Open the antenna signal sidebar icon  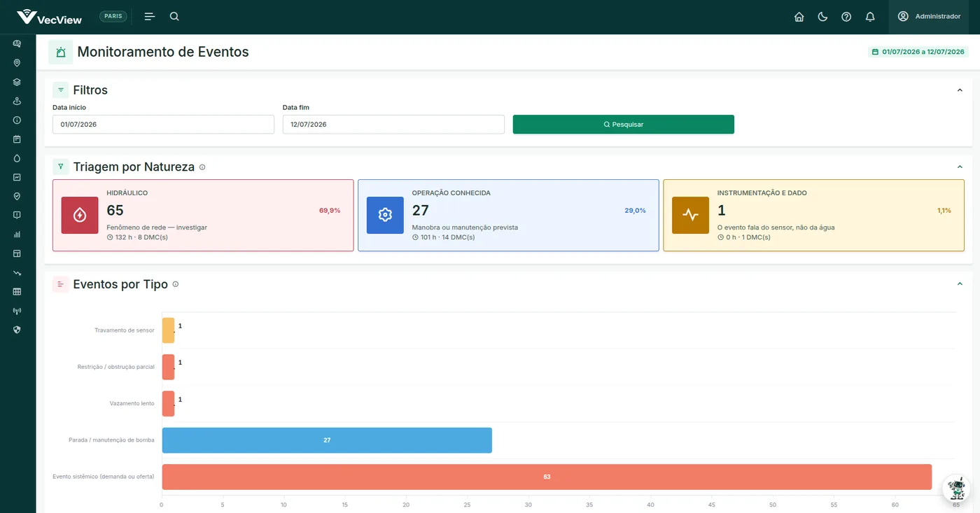tap(17, 311)
